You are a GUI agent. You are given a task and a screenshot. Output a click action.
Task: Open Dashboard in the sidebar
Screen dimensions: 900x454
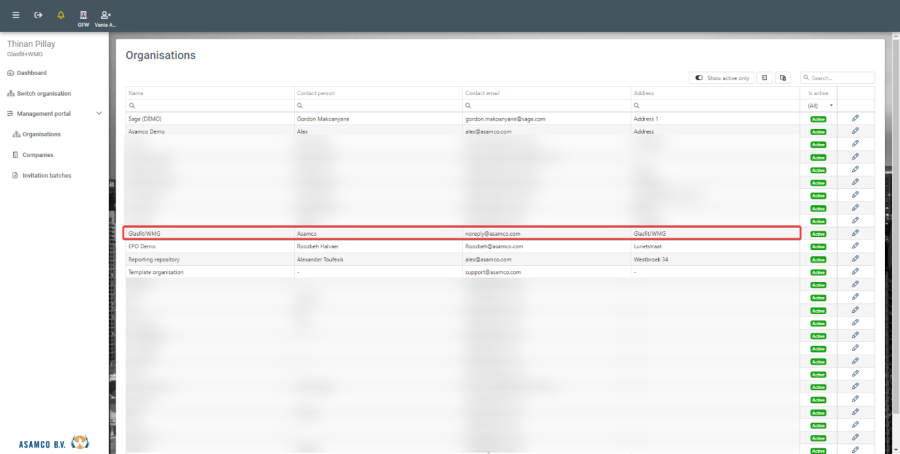[x=31, y=73]
